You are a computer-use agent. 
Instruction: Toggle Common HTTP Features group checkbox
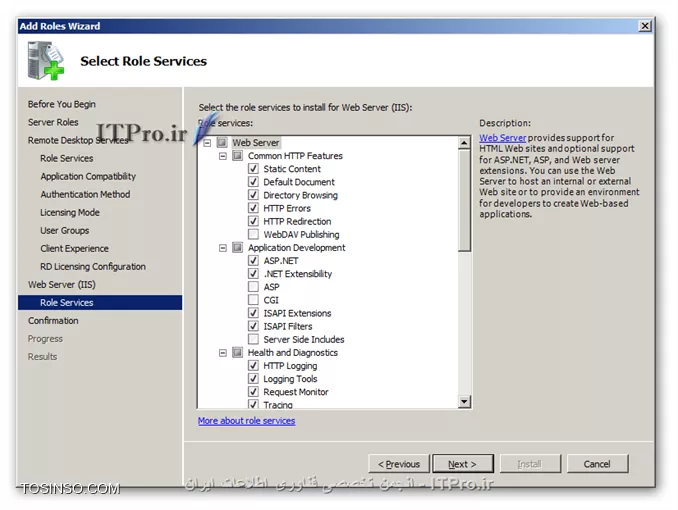pos(238,155)
